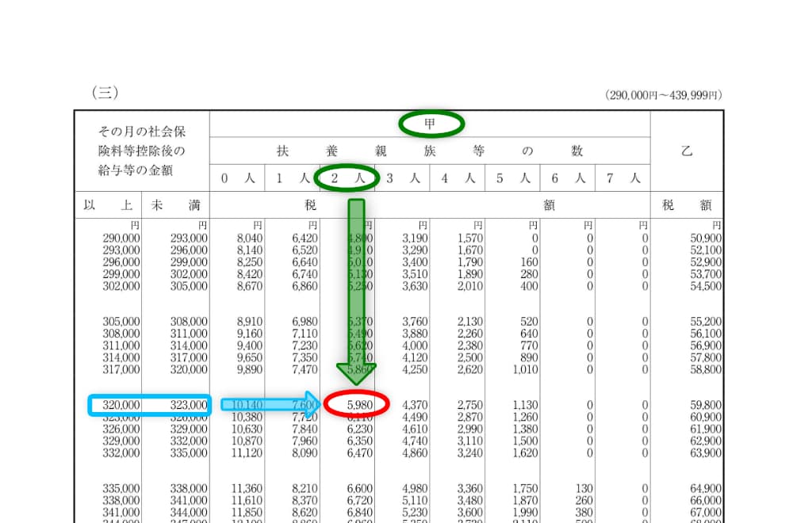This screenshot has width=812, height=523.
Task: Click the 以上 column header
Action: tap(108, 205)
